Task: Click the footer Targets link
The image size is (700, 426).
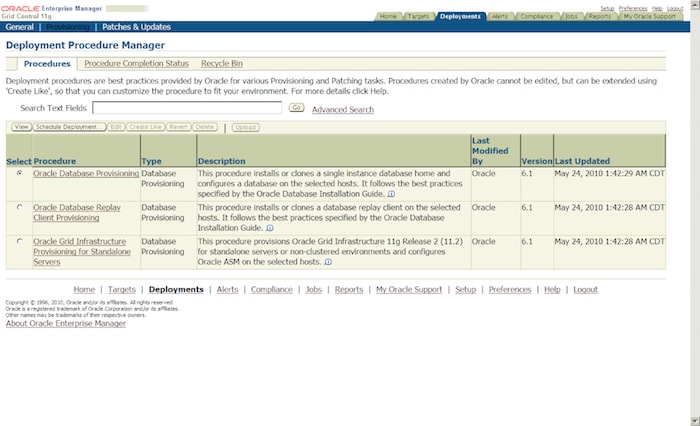Action: (121, 289)
